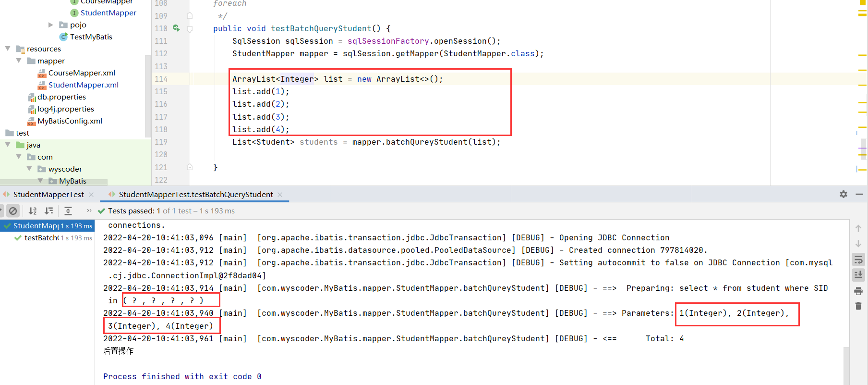Image resolution: width=868 pixels, height=385 pixels.
Task: Click on testBatchQueryStudent method name
Action: pos(321,28)
